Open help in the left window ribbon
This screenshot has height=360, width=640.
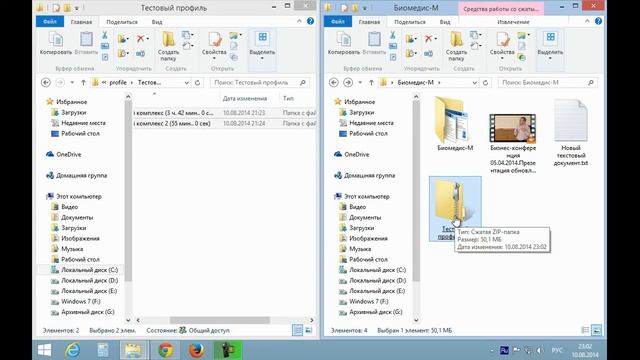310,21
